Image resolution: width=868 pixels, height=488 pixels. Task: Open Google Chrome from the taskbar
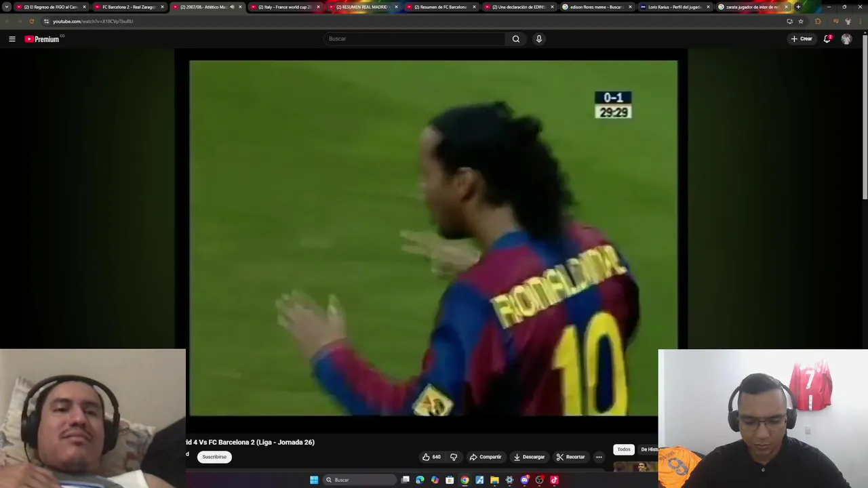465,480
